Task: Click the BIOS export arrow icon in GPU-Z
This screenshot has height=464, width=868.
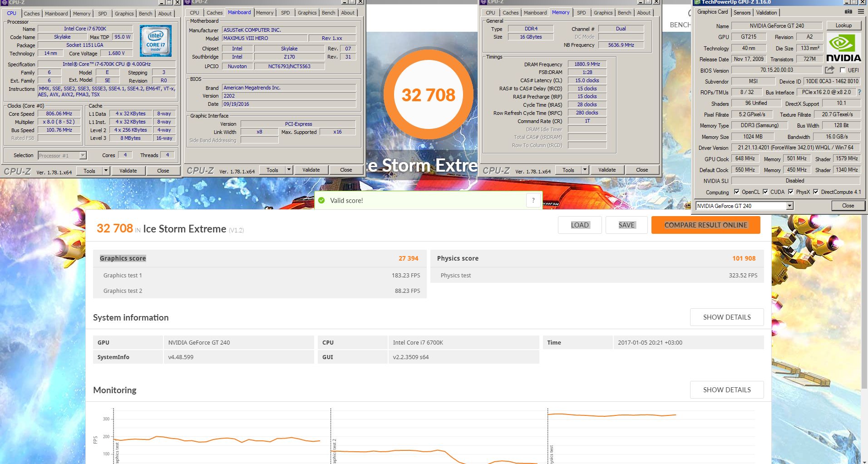Action: pos(829,70)
